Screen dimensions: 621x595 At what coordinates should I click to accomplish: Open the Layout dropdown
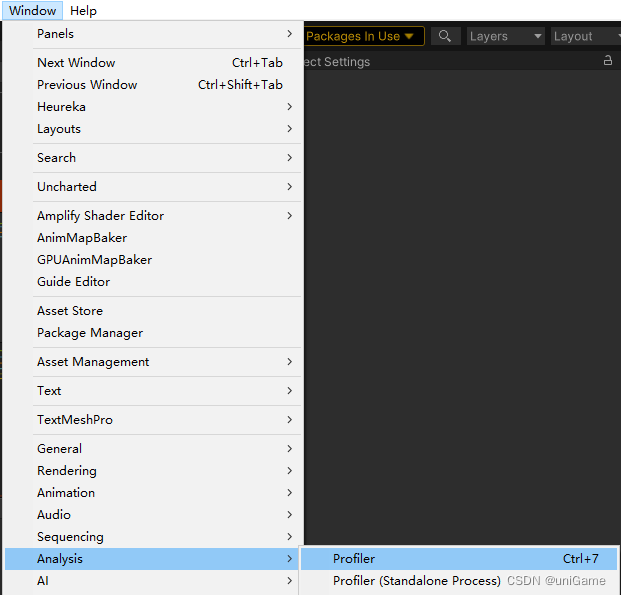pos(586,36)
